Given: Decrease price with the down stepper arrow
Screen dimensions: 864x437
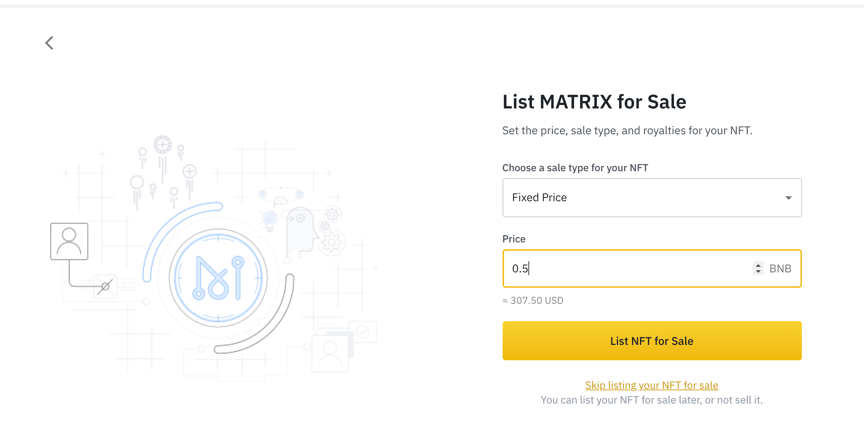Looking at the screenshot, I should click(758, 272).
